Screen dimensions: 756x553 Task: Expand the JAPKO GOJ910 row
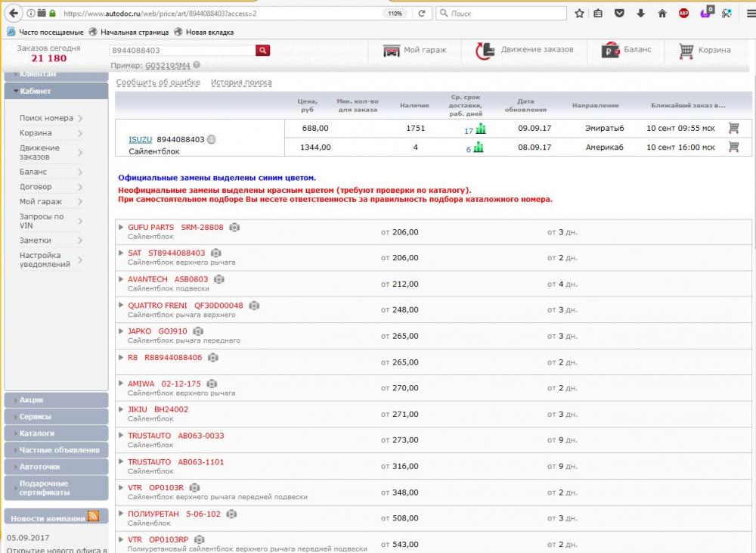(121, 331)
